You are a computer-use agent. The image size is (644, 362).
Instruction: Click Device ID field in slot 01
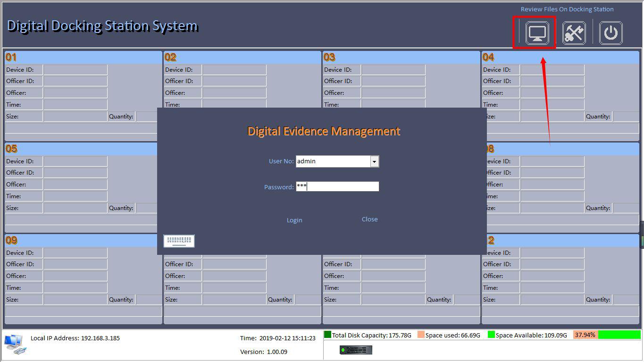pos(75,70)
